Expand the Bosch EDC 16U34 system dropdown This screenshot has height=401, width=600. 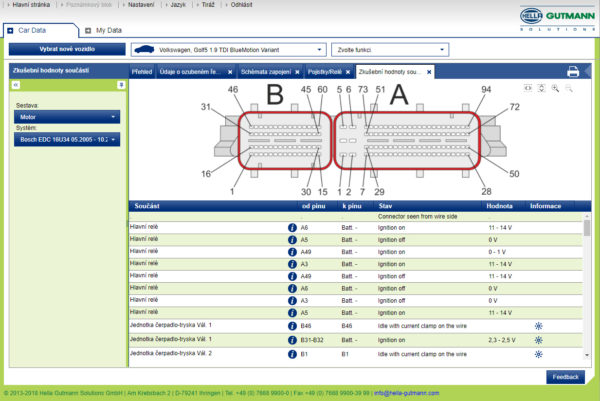(67, 139)
